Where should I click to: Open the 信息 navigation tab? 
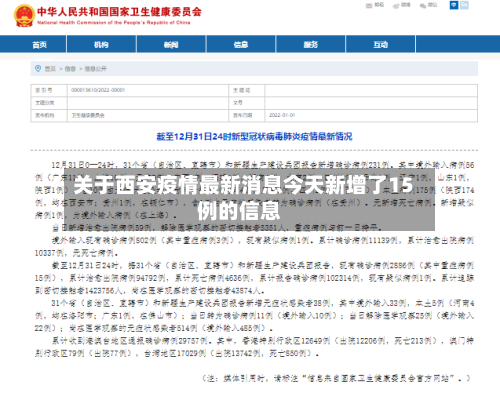(x=241, y=45)
